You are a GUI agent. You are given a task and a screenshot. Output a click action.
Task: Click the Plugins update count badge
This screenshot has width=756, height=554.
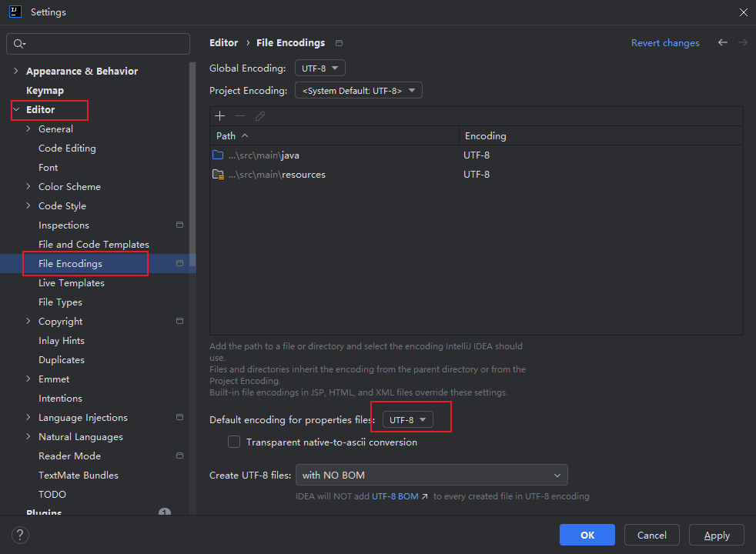(x=165, y=511)
